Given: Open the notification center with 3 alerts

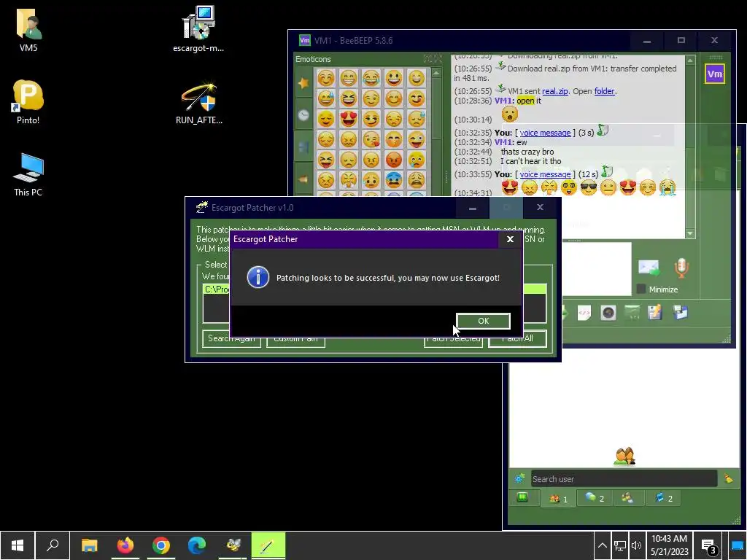Looking at the screenshot, I should (709, 546).
